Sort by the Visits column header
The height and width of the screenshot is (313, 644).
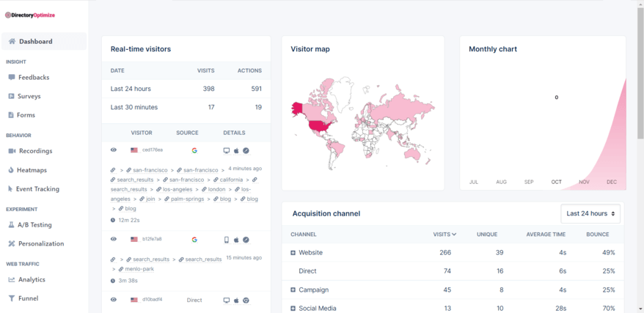[x=444, y=235]
